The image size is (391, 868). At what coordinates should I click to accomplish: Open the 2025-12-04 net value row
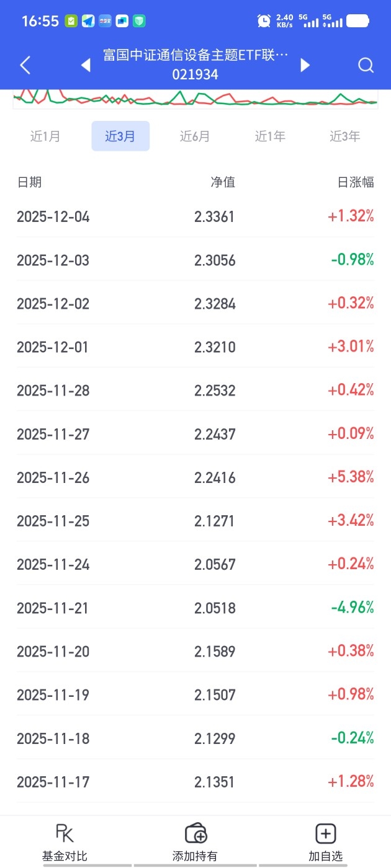[195, 217]
